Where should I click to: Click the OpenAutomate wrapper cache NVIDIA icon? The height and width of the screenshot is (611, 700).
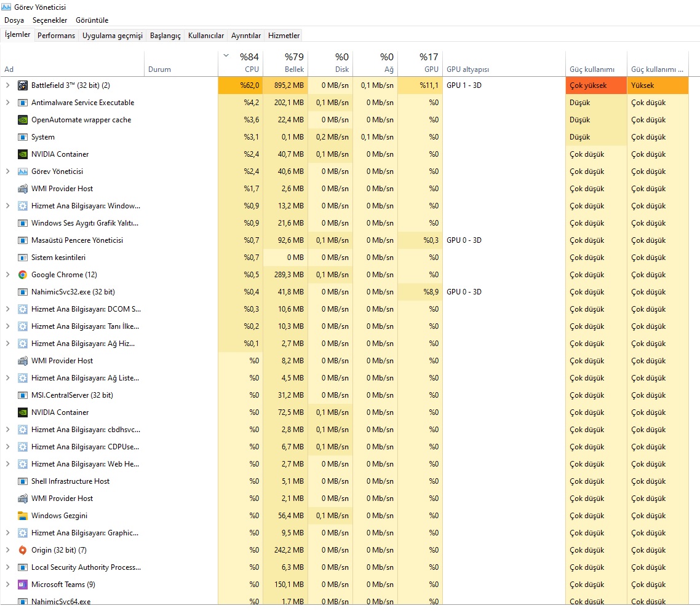22,120
